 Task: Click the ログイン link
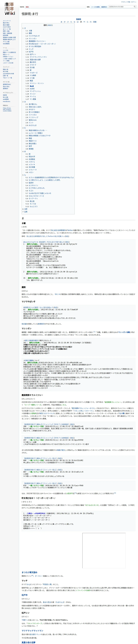(x=134, y=2)
